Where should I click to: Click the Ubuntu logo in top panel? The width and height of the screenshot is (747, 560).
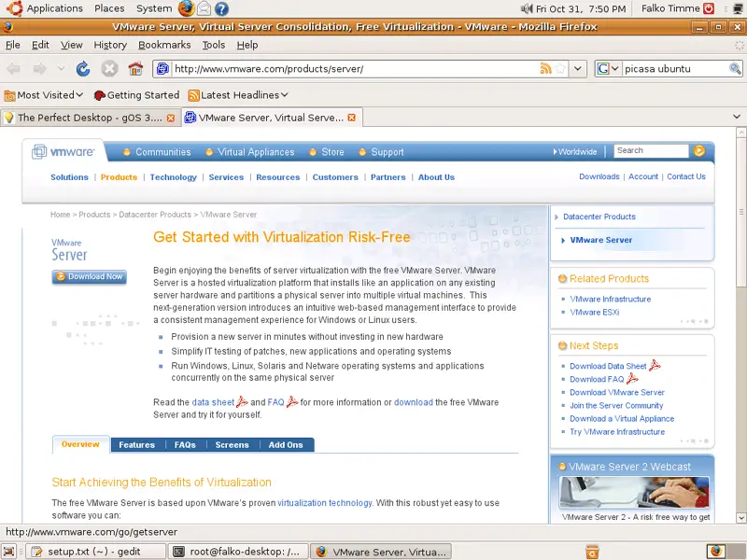[15, 8]
